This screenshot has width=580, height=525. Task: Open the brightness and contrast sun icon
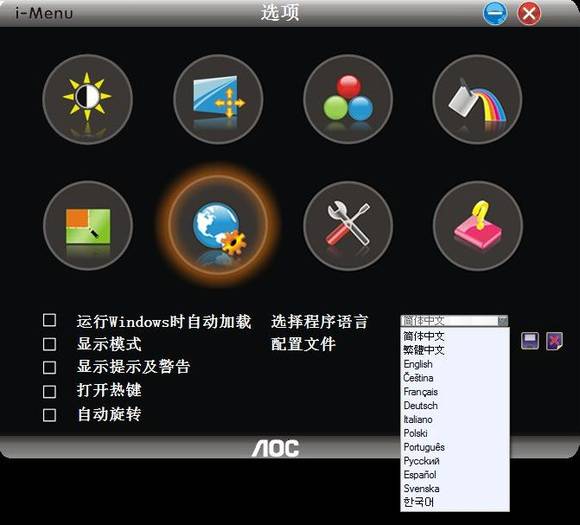[87, 99]
